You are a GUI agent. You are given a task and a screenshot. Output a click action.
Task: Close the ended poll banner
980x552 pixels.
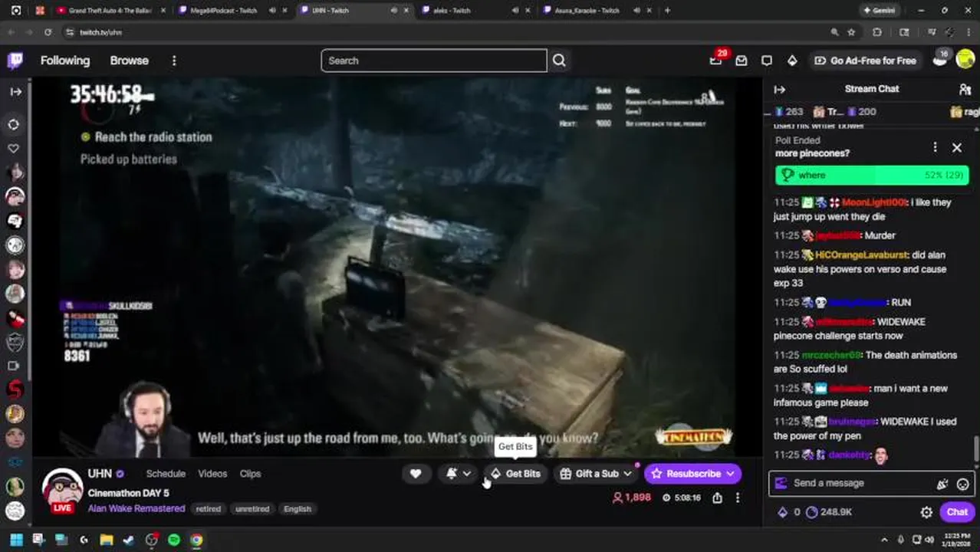click(957, 147)
